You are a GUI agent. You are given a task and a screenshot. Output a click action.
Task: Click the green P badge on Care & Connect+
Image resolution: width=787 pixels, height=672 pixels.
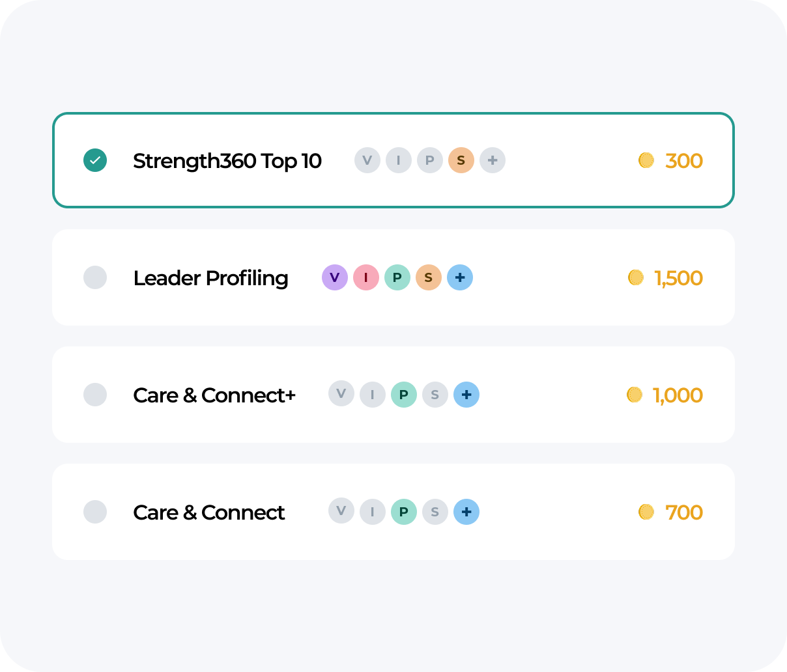point(404,395)
